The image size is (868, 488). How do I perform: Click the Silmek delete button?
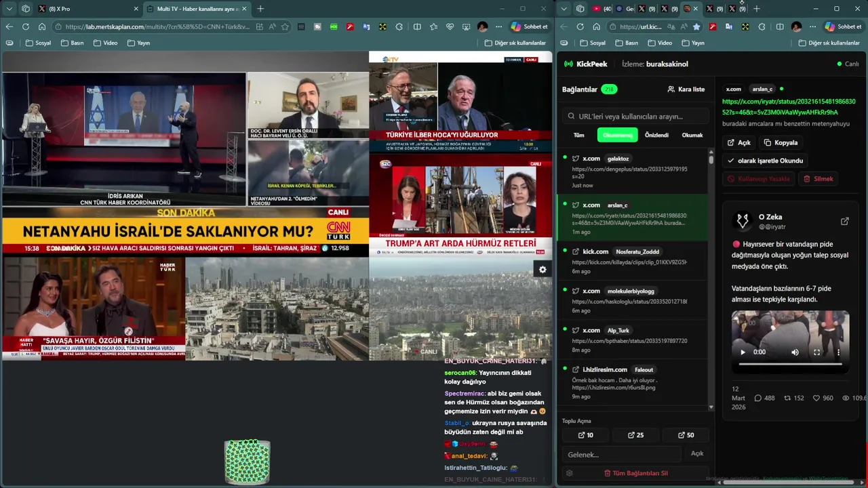pyautogui.click(x=818, y=179)
